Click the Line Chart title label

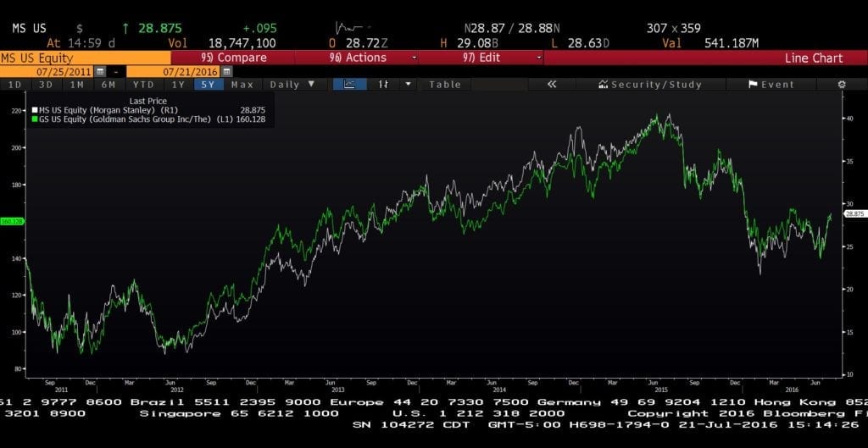(x=814, y=58)
